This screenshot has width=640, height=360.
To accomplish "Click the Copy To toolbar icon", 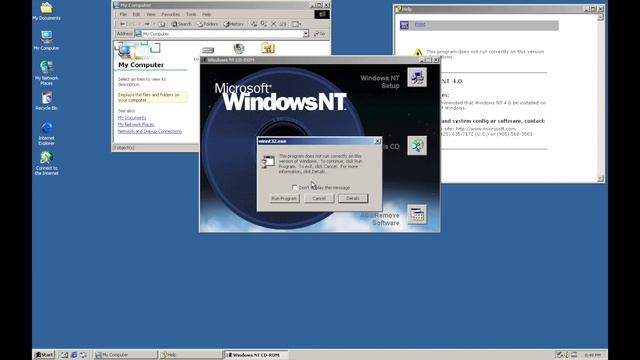I will pyautogui.click(x=264, y=24).
